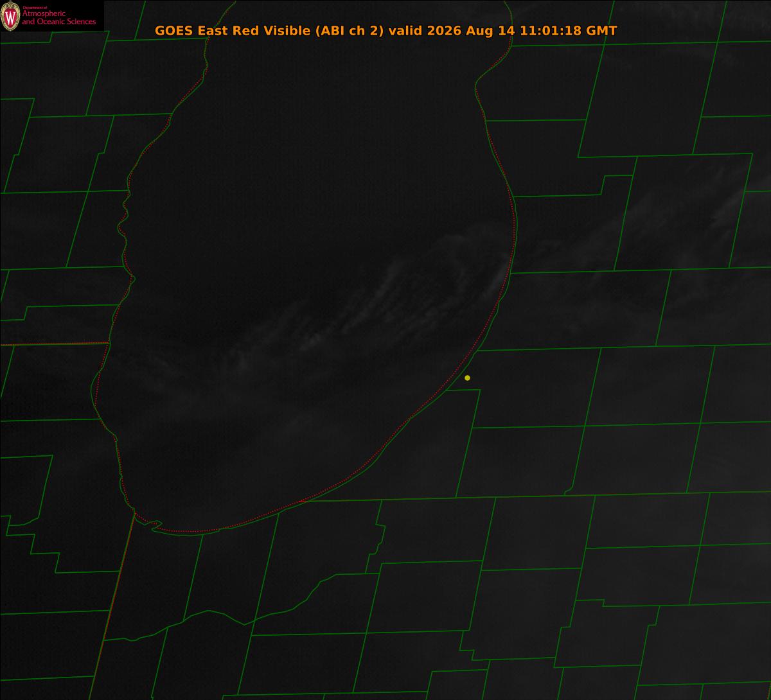Screen dimensions: 771x700
Task: Click the yellow location marker dot
Action: tap(467, 378)
